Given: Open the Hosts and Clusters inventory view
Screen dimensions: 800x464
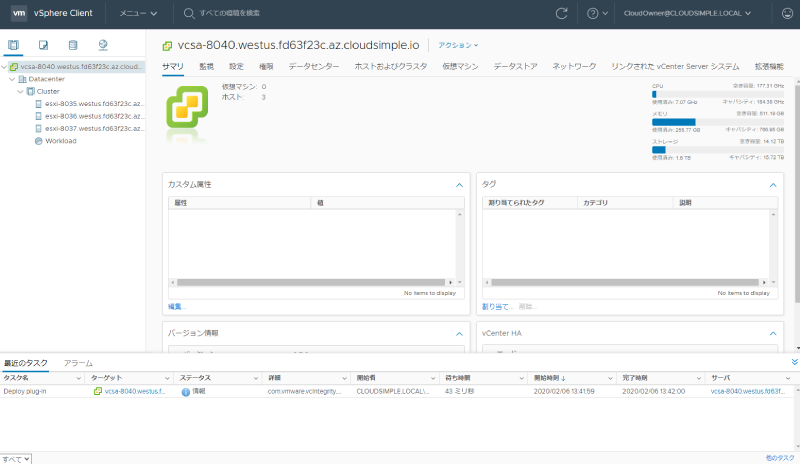Looking at the screenshot, I should [x=13, y=45].
